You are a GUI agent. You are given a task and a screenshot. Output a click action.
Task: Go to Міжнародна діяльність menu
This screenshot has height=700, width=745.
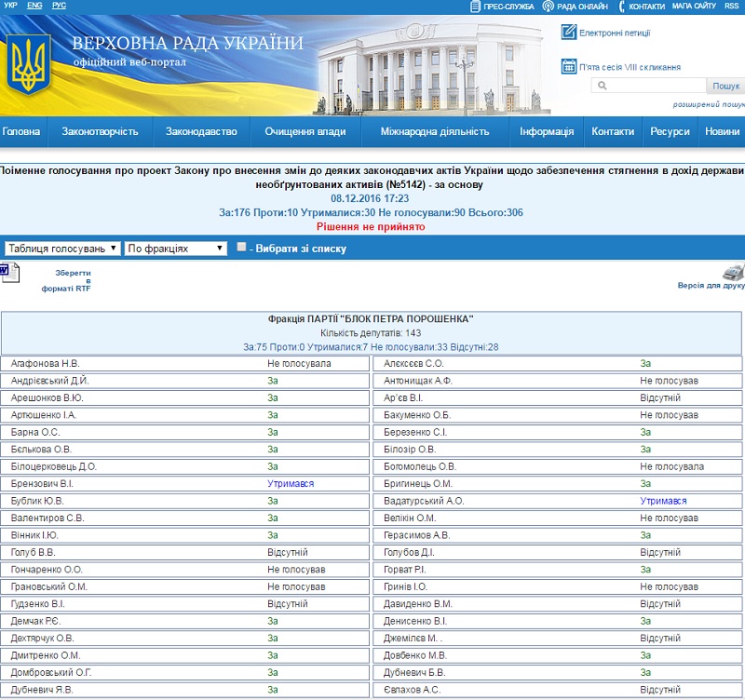click(x=434, y=132)
